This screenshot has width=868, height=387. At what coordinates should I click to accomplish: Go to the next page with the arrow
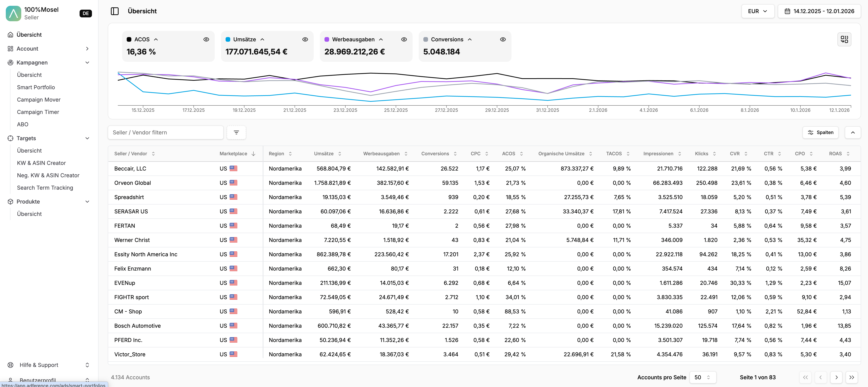(x=836, y=377)
